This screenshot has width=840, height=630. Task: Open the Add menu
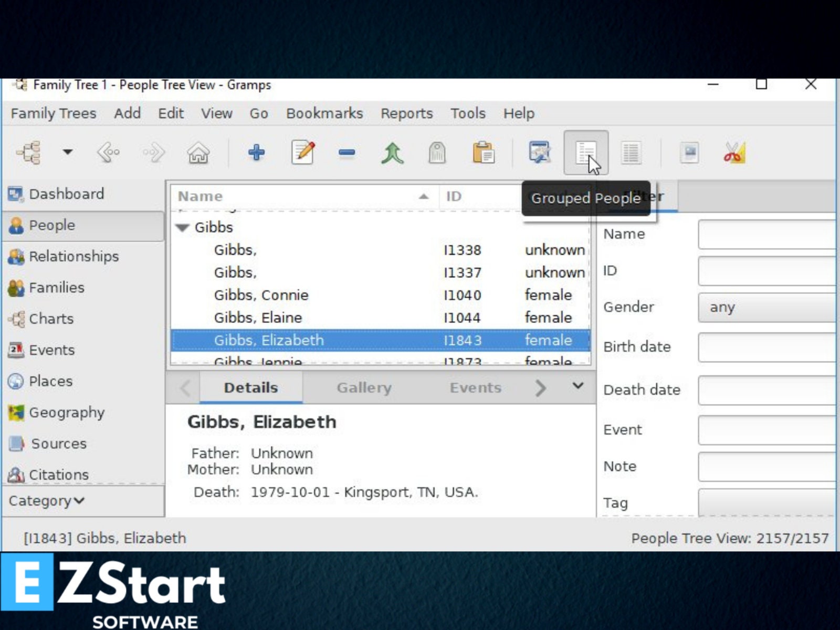pyautogui.click(x=128, y=113)
